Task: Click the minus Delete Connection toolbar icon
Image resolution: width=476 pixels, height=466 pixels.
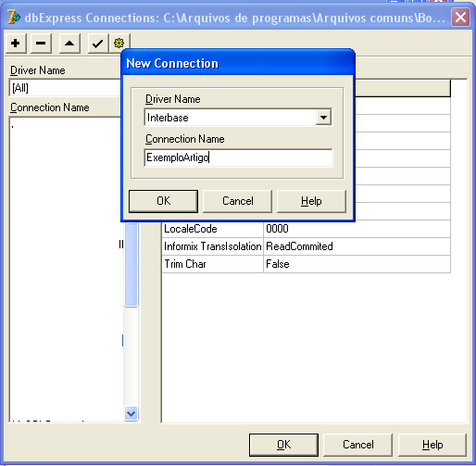Action: pos(41,44)
